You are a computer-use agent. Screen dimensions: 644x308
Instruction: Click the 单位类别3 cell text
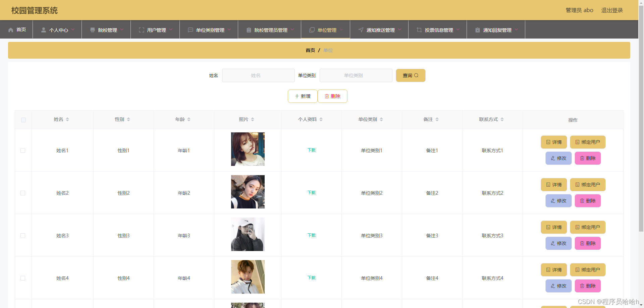372,236
